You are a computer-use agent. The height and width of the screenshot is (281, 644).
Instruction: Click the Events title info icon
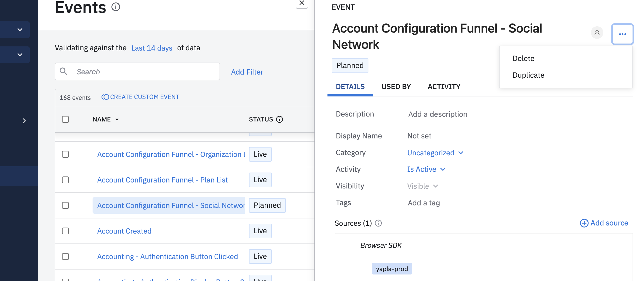pos(116,7)
